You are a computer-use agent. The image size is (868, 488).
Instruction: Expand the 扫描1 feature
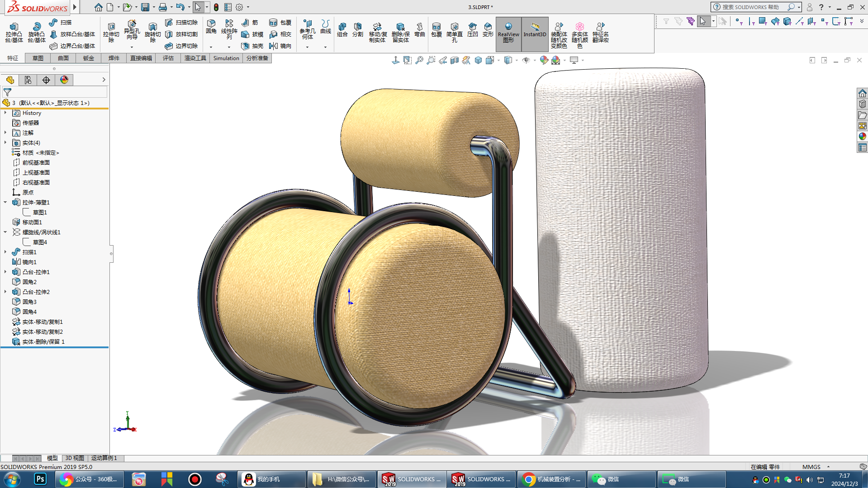(x=5, y=252)
